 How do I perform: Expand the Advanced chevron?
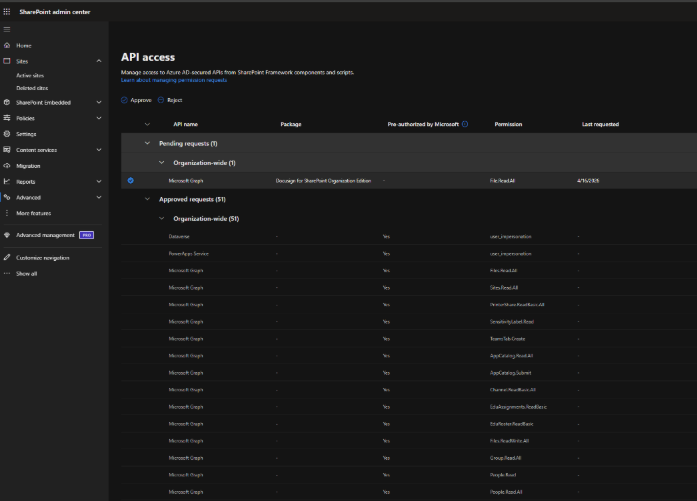[x=99, y=197]
